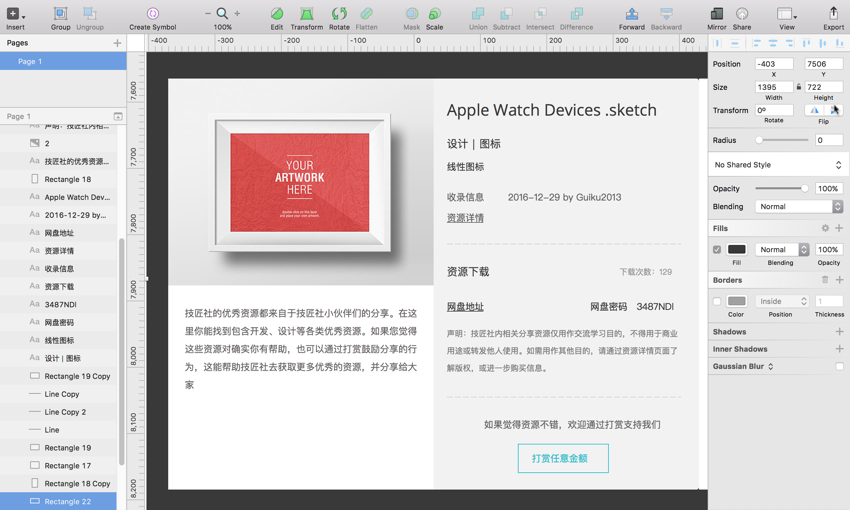
Task: Click the Union boolean operation icon
Action: (477, 14)
